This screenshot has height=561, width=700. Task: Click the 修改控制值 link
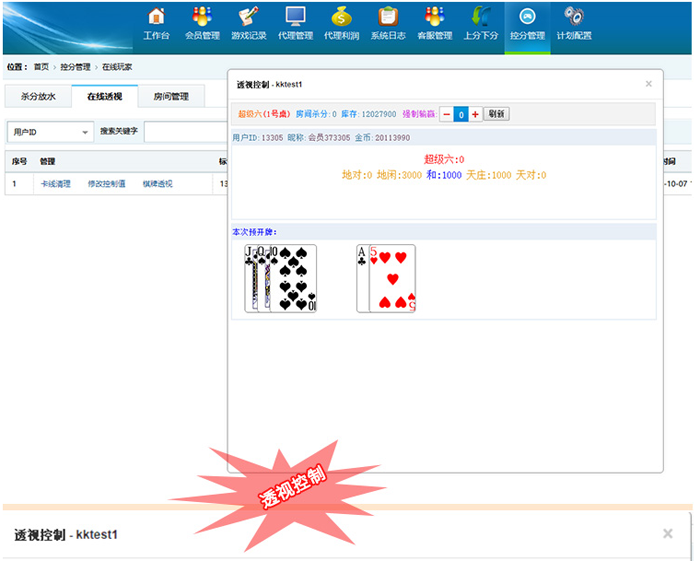coord(107,184)
